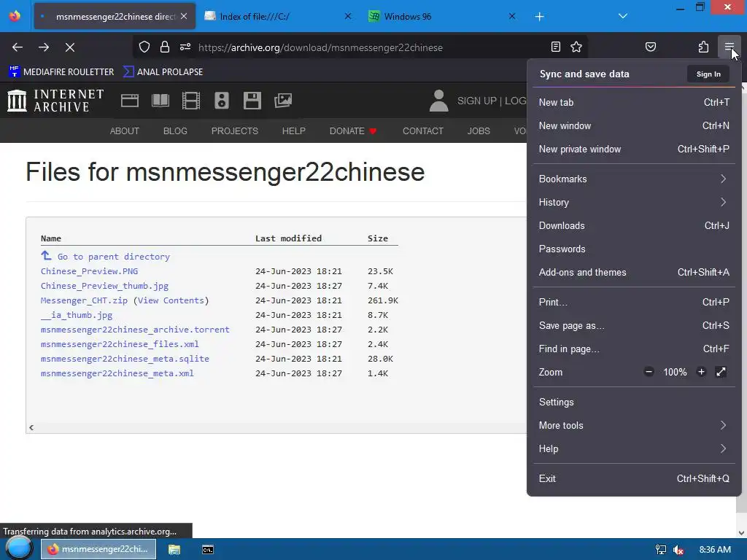
Task: Stop page loading with the X button
Action: (x=70, y=47)
